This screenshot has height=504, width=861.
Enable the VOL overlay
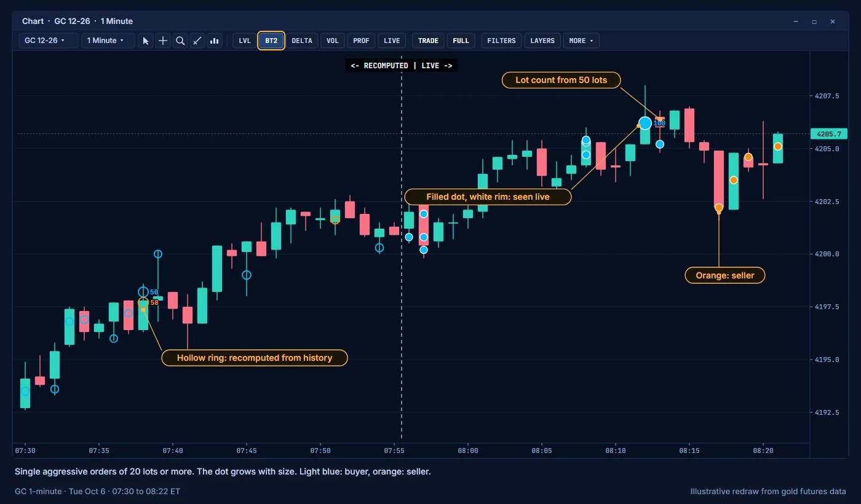[x=333, y=41]
